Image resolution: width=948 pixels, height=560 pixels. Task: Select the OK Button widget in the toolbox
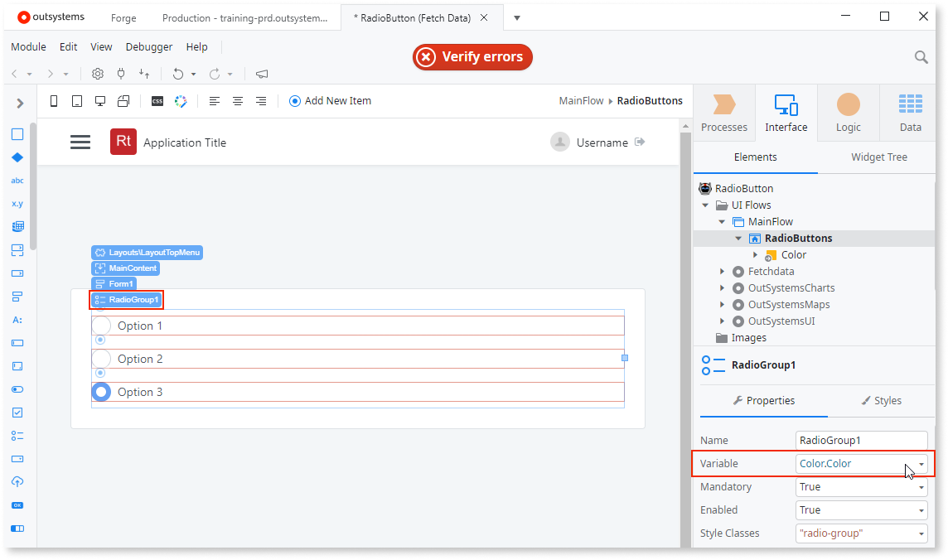click(x=17, y=505)
